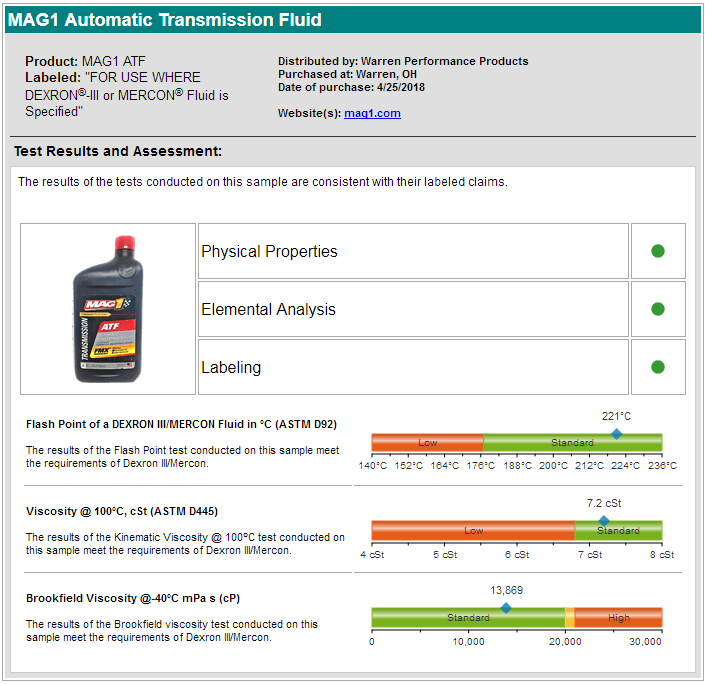Click the MAG1 ATF bottle product image
Screen dimensions: 705x685
point(108,309)
